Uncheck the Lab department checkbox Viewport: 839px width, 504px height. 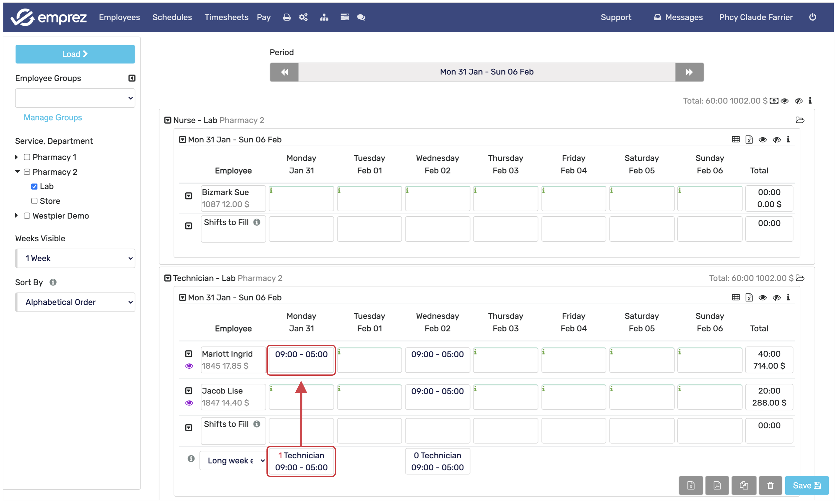point(34,186)
